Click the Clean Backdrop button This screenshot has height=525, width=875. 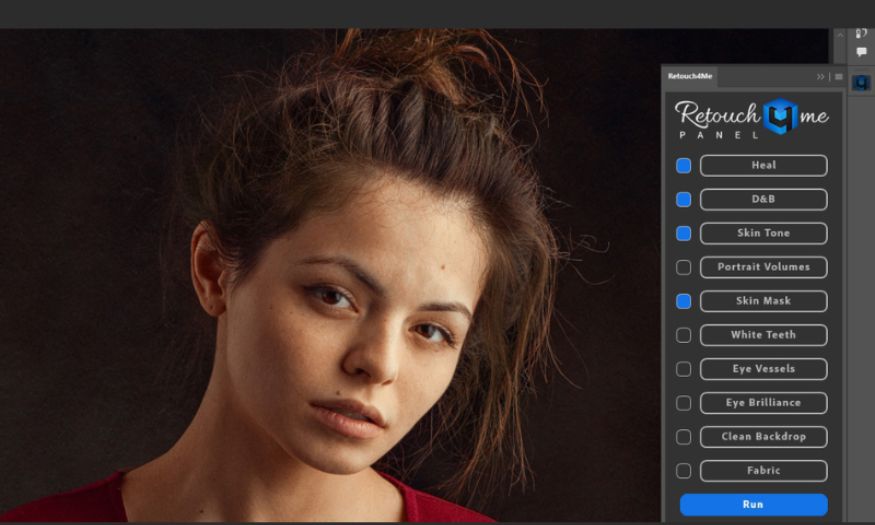coord(763,437)
